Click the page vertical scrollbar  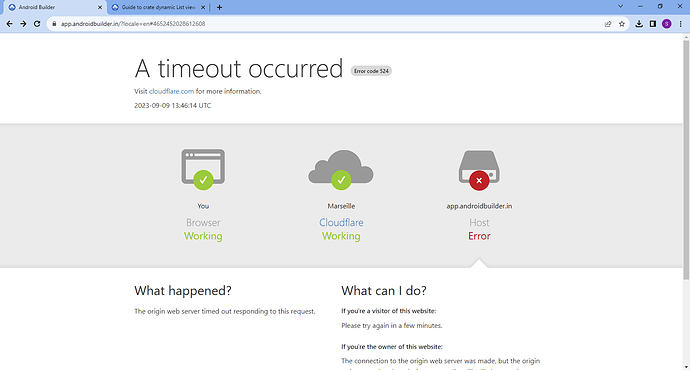pos(686,159)
